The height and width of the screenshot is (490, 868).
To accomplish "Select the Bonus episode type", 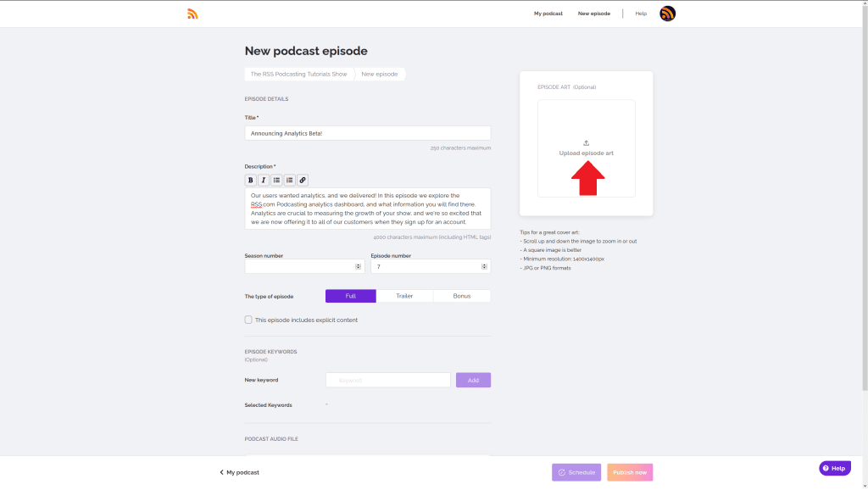I will pos(462,295).
